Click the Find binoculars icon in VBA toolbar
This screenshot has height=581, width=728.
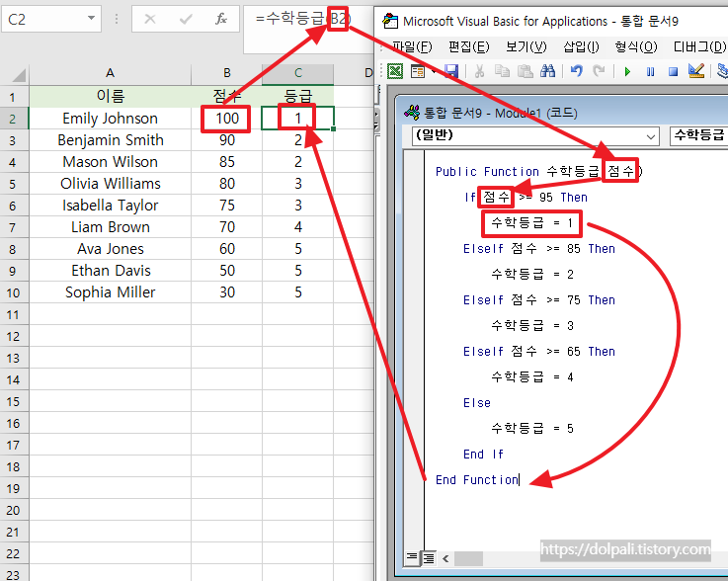point(548,71)
